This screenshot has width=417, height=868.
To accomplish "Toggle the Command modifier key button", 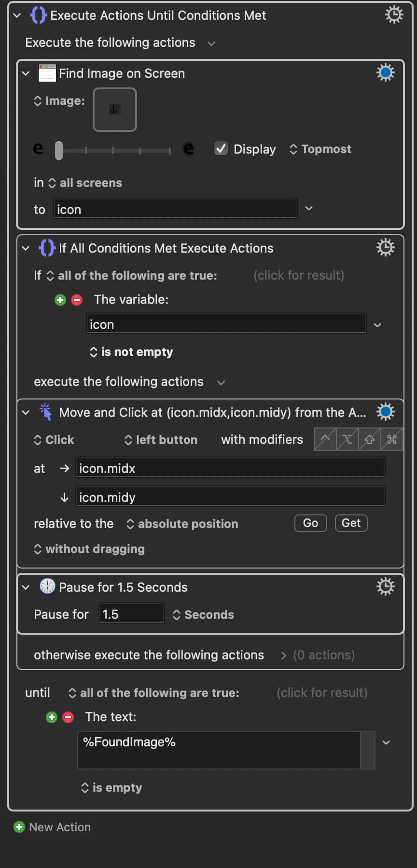I will pyautogui.click(x=392, y=439).
